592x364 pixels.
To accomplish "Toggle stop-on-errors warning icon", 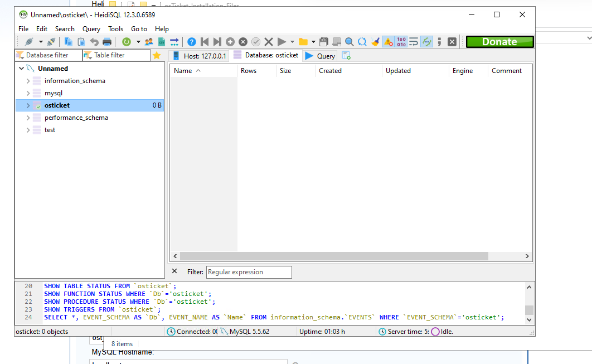I will click(388, 42).
